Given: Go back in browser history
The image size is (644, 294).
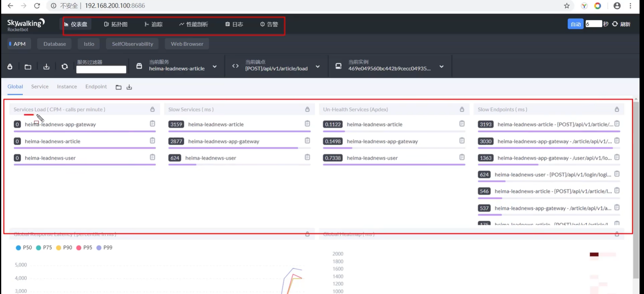Looking at the screenshot, I should [10, 6].
